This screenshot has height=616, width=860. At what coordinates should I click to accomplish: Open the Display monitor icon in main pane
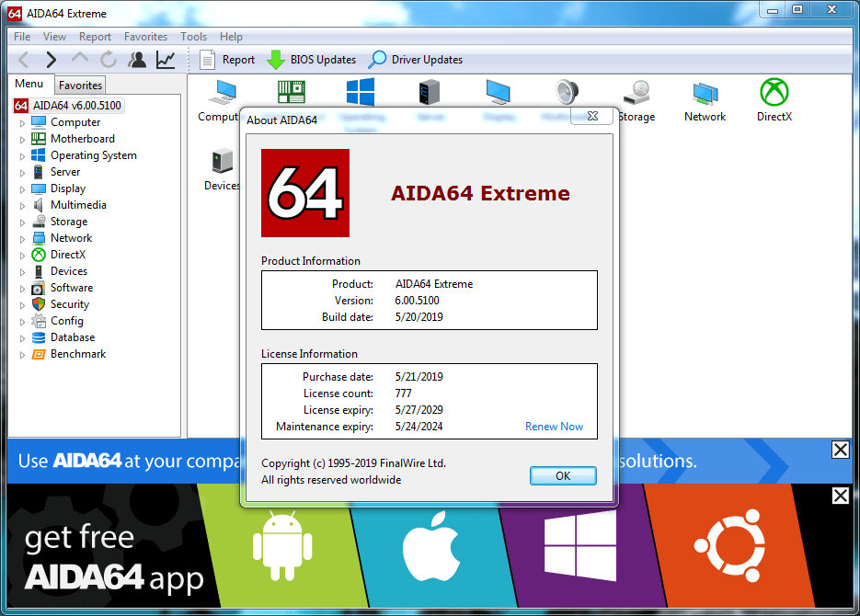click(x=499, y=92)
